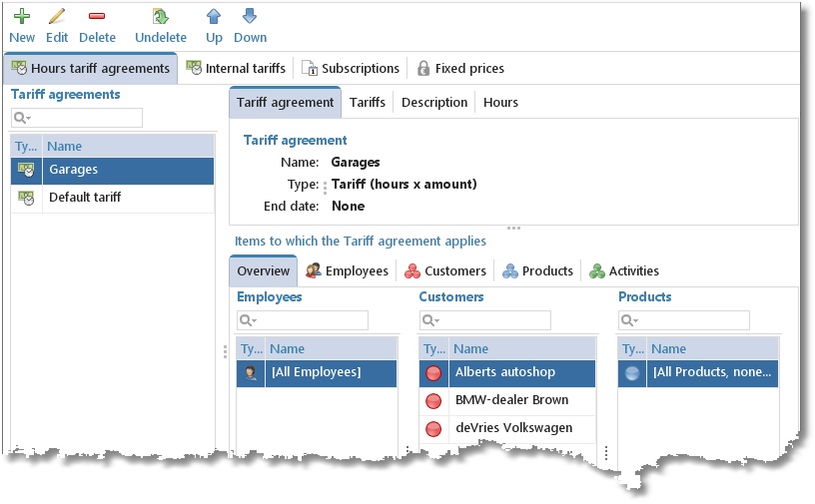This screenshot has width=815, height=504.
Task: Select the Overview tab
Action: point(263,271)
